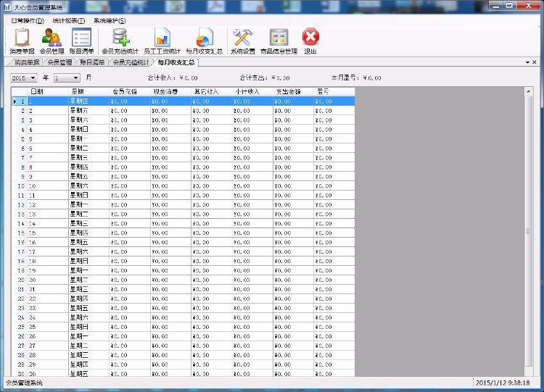Select row header number 29

point(20,364)
